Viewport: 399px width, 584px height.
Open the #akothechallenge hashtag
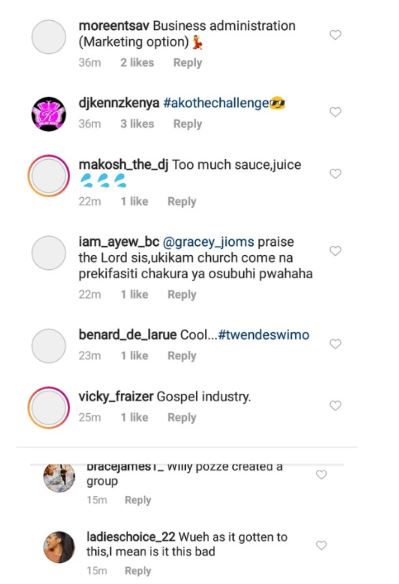pyautogui.click(x=216, y=103)
